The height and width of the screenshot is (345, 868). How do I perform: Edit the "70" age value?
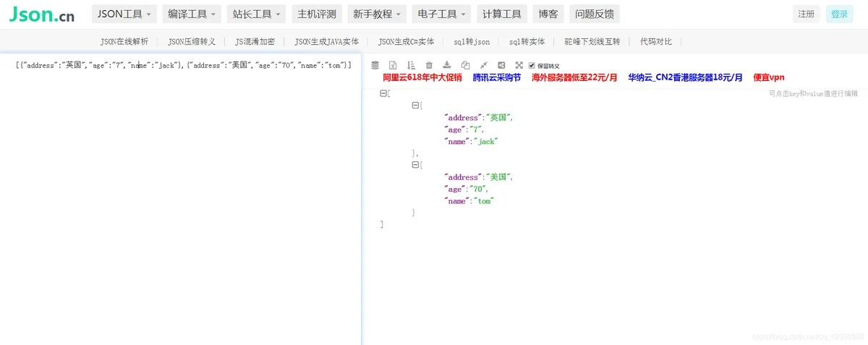point(478,189)
